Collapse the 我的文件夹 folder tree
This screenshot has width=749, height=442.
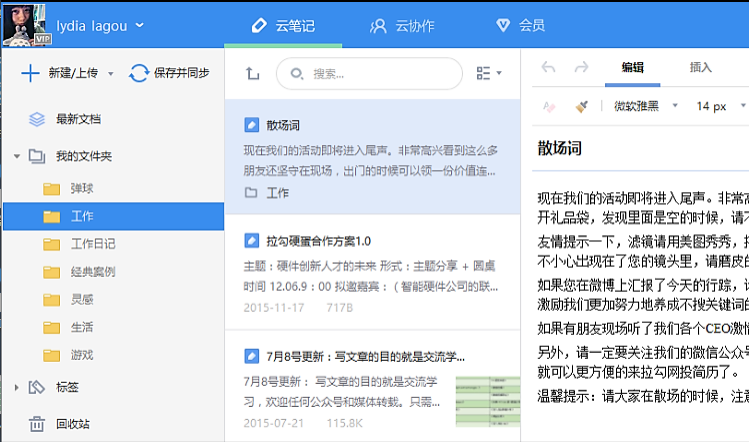17,157
